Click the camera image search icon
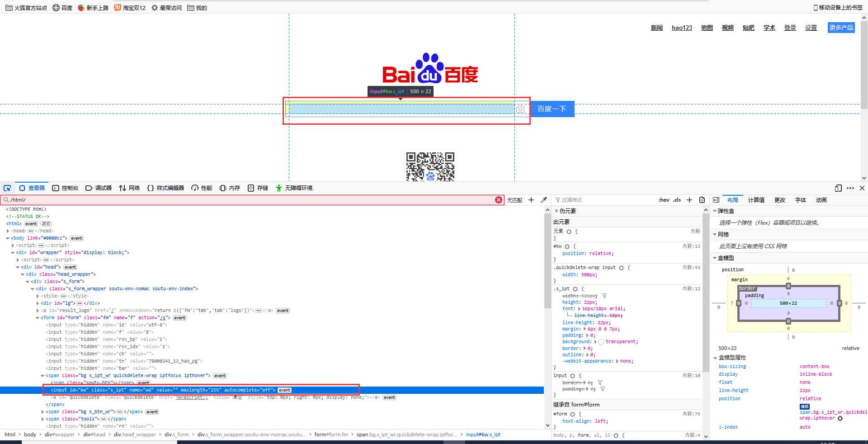 (520, 109)
